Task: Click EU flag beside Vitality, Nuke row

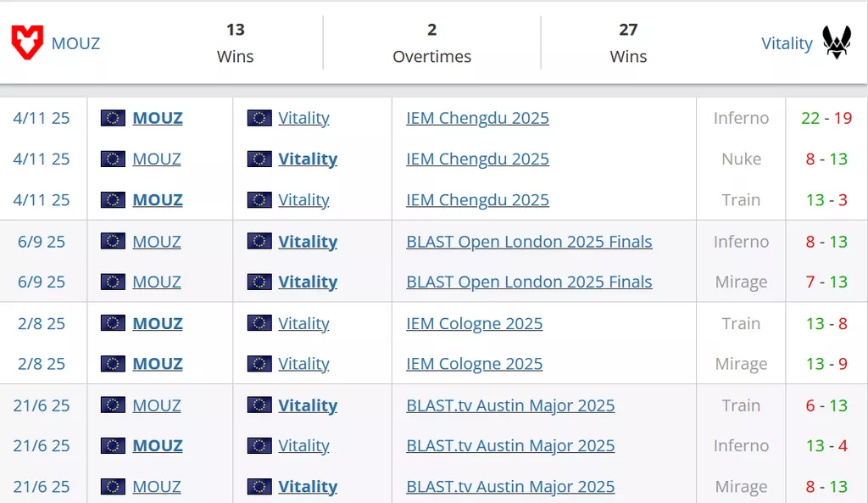Action: point(259,159)
